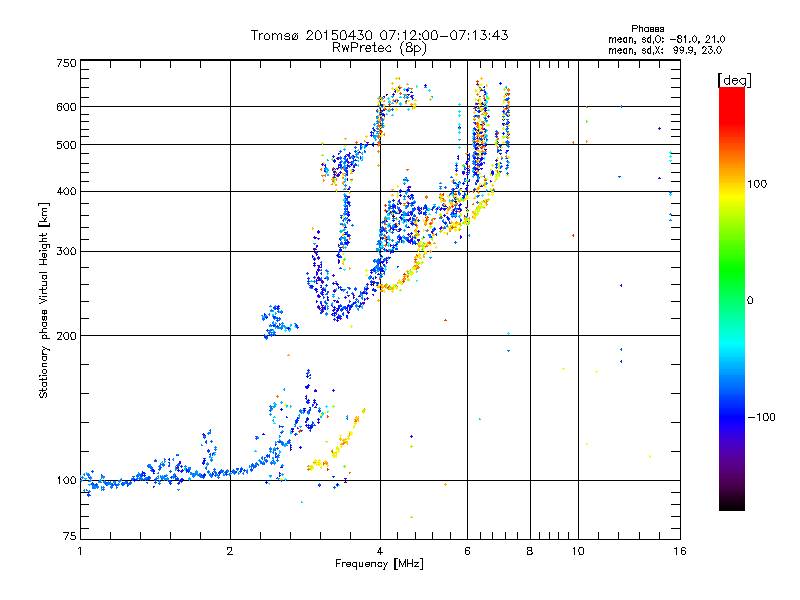Select the 'mean, sd,X: 99.9, 23.0' line

(665, 50)
